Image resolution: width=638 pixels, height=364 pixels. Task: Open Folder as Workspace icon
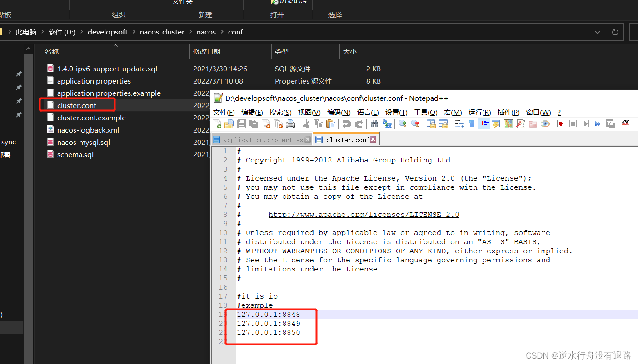pos(533,123)
